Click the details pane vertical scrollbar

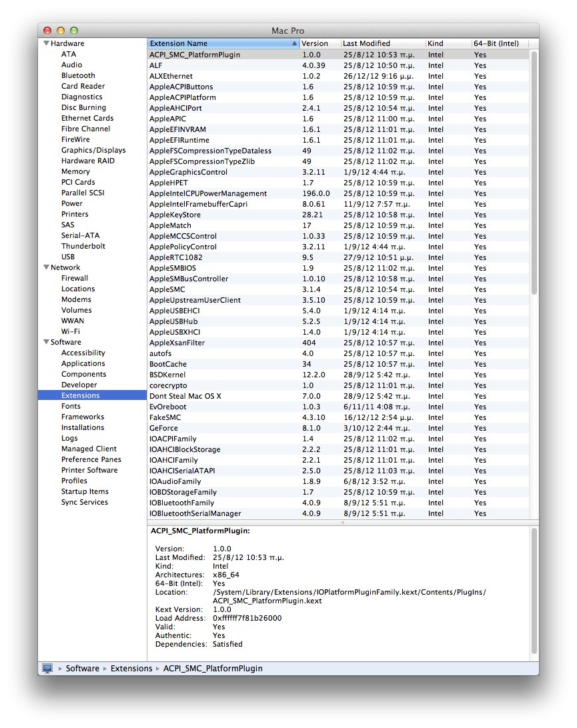[x=534, y=591]
